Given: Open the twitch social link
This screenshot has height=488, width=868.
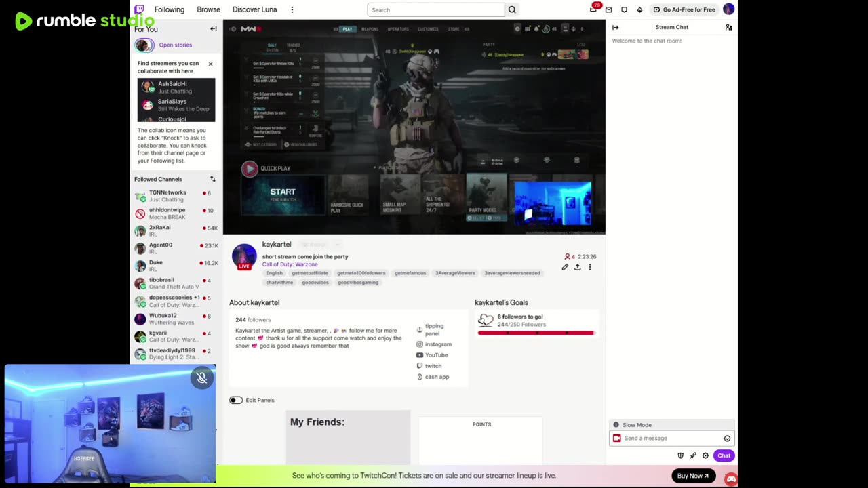Looking at the screenshot, I should point(429,366).
